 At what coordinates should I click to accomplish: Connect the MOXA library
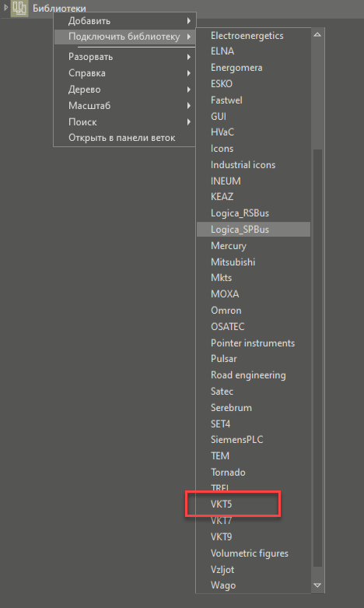pyautogui.click(x=254, y=294)
